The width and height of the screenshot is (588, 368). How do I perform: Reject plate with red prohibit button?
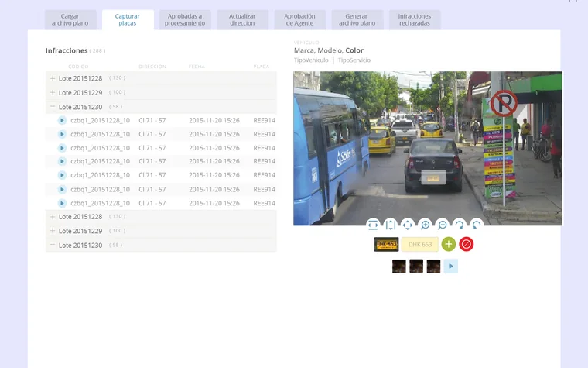466,244
